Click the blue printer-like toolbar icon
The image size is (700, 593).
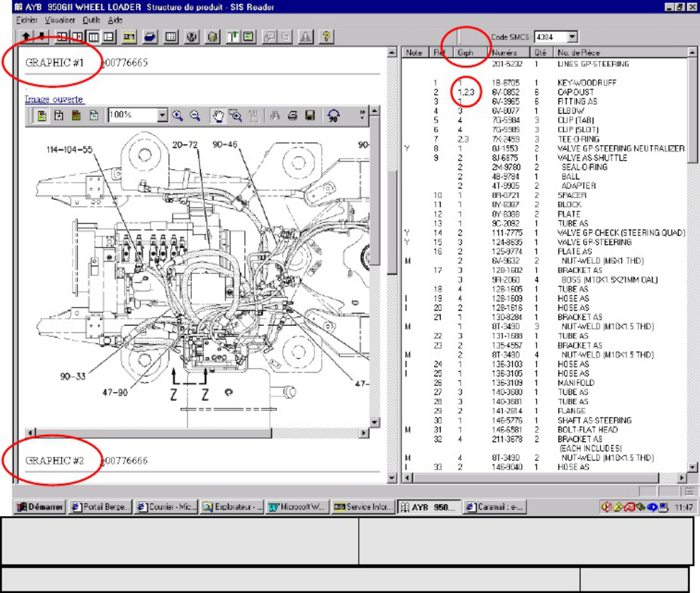tap(150, 37)
